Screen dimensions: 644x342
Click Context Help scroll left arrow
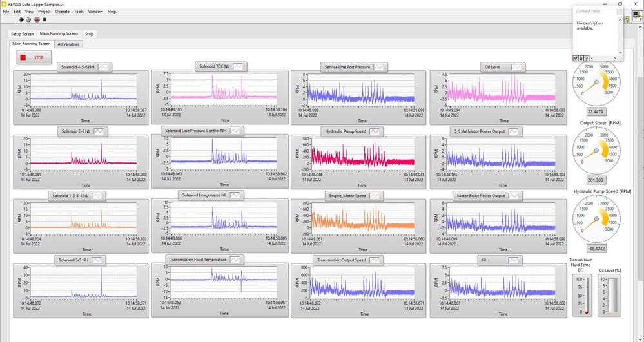pos(592,59)
